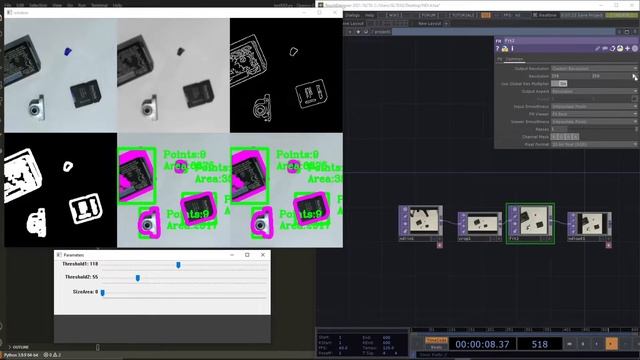Open Resolution preset arrow at row end
The width and height of the screenshot is (640, 360).
click(635, 76)
